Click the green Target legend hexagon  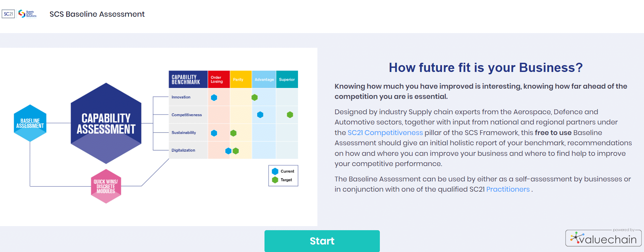(275, 180)
